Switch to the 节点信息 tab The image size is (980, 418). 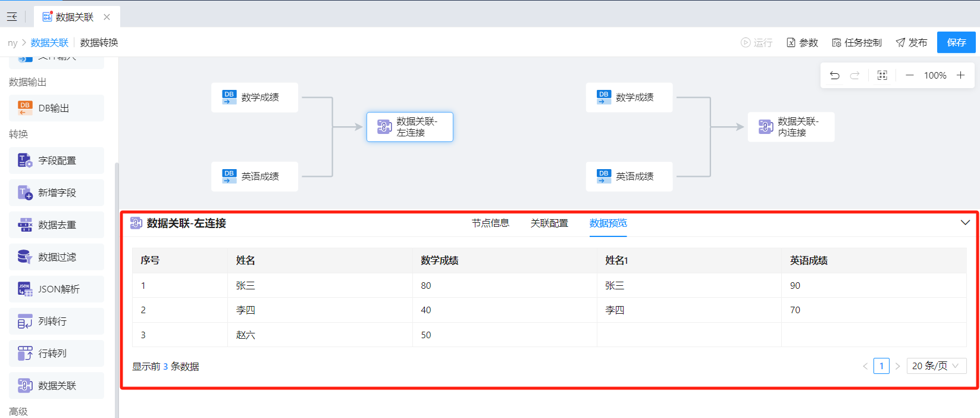pos(490,223)
